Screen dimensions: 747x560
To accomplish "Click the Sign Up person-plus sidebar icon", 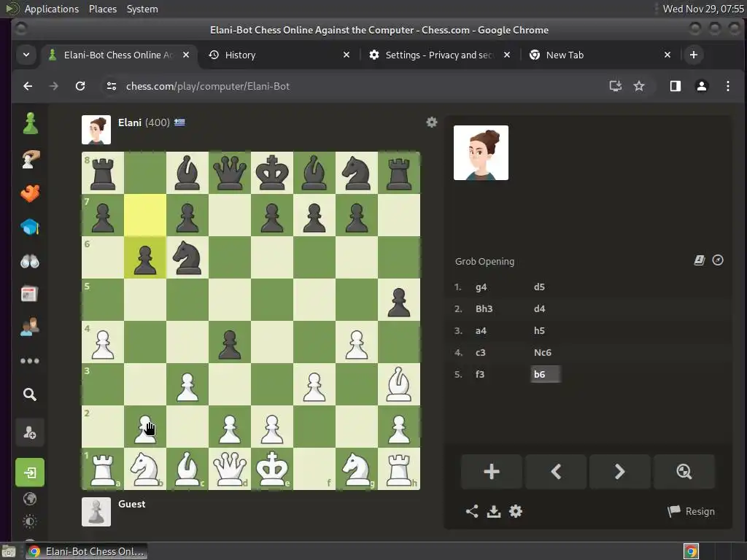I will pyautogui.click(x=30, y=432).
